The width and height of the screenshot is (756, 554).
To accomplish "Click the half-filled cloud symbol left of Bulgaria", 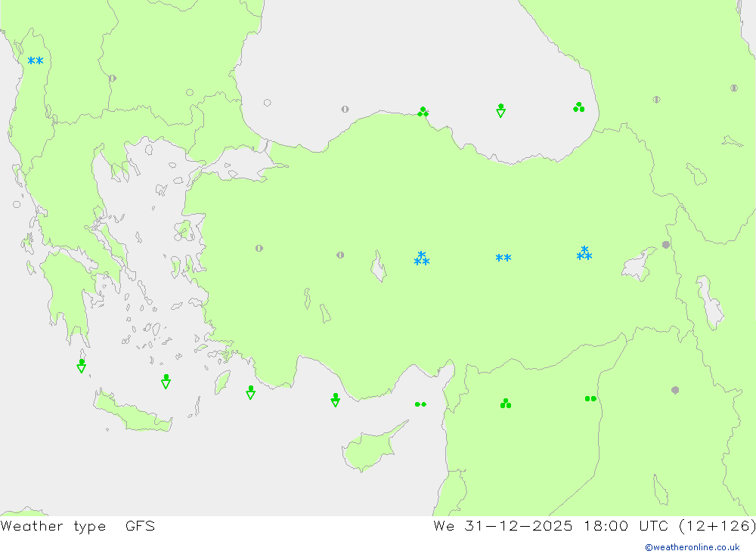I will 113,78.
